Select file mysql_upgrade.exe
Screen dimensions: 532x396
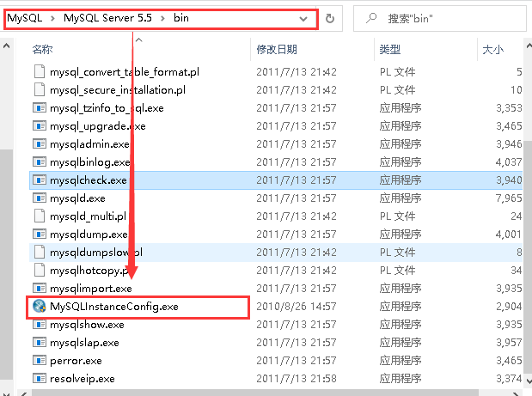(98, 126)
